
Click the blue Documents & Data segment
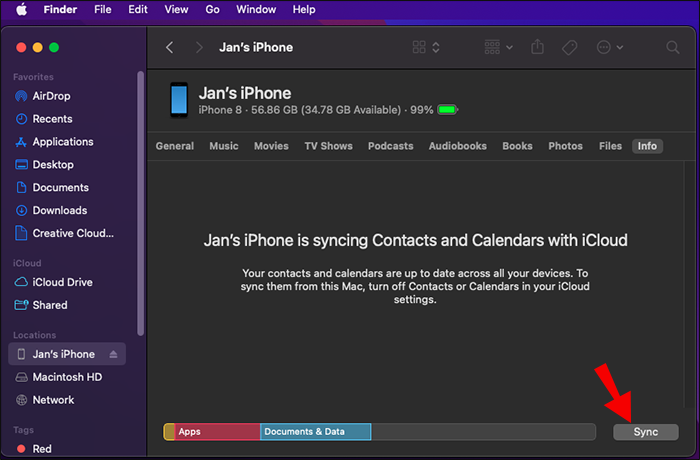(x=316, y=432)
